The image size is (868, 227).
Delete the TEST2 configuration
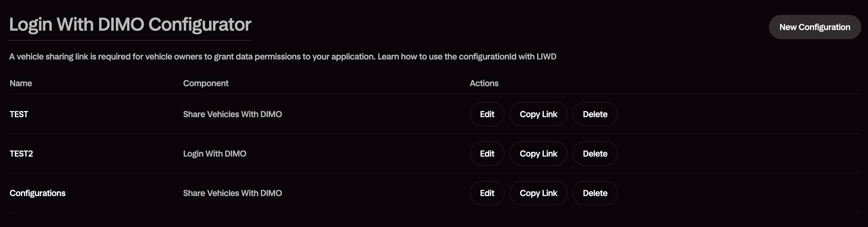tap(595, 154)
